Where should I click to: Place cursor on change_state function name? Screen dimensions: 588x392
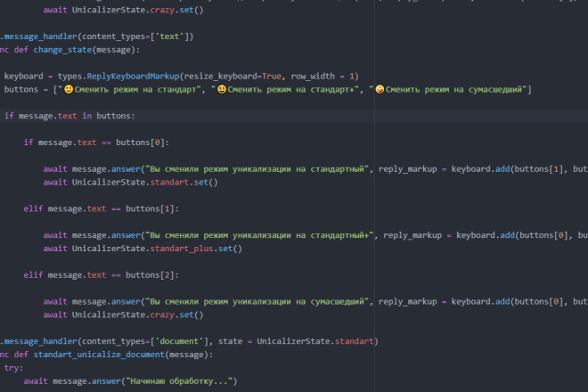[62, 50]
